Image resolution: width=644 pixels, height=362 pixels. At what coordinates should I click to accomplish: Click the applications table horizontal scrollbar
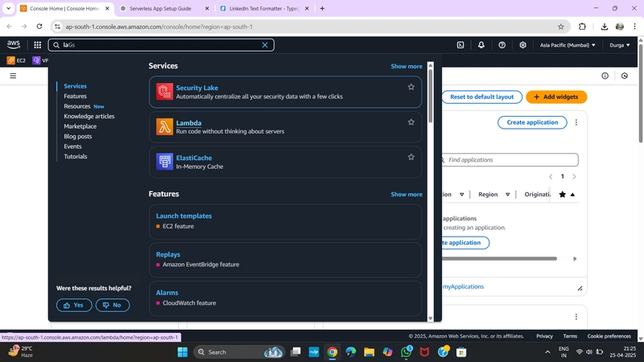pyautogui.click(x=499, y=258)
